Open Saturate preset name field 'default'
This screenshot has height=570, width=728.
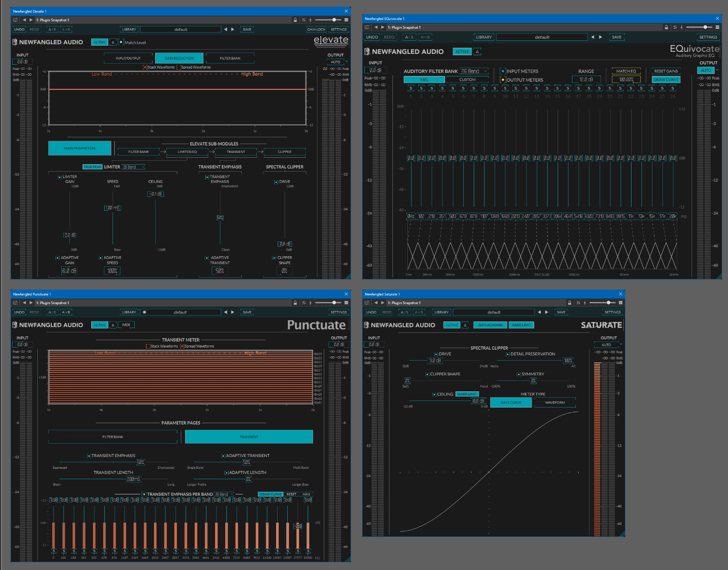pos(494,312)
